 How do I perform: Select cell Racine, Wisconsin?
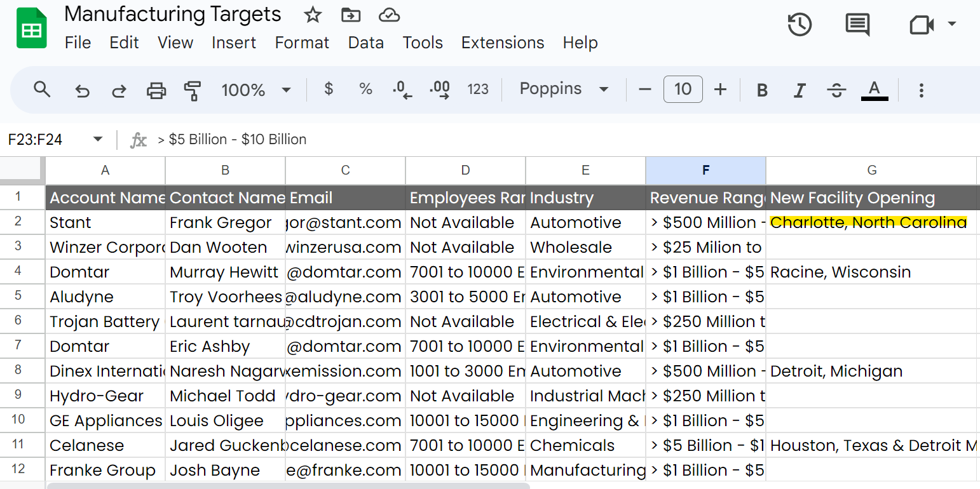click(x=872, y=272)
